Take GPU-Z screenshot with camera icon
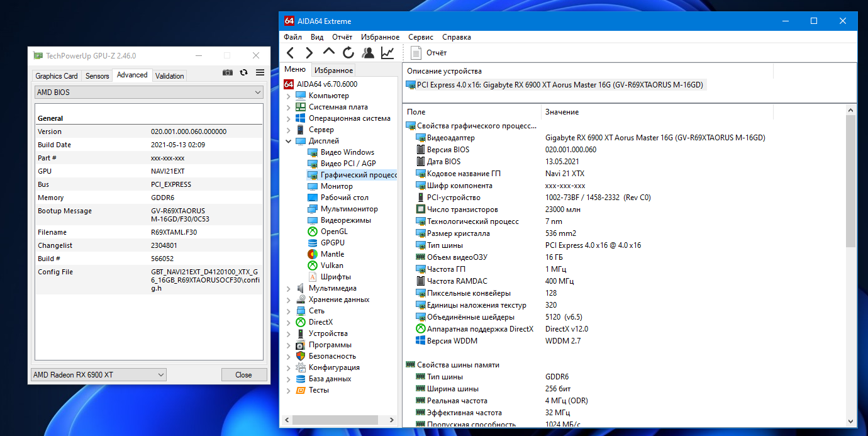 coord(228,73)
